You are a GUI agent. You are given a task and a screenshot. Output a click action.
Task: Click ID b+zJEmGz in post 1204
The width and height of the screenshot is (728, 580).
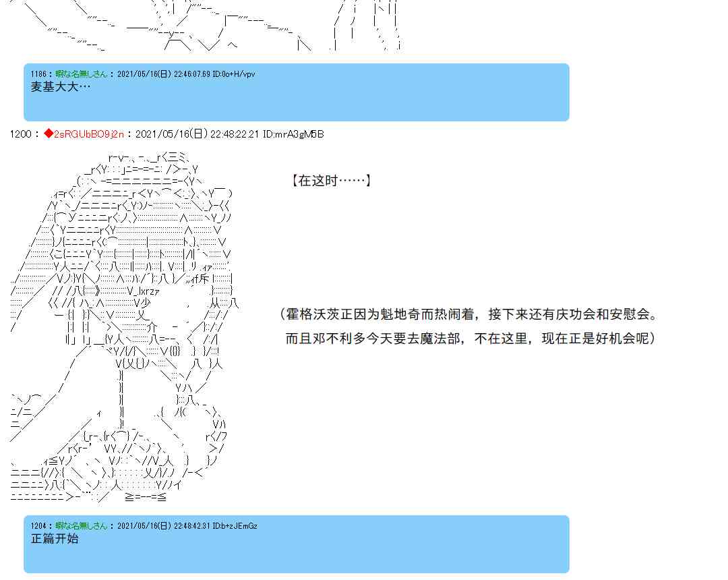coord(235,525)
